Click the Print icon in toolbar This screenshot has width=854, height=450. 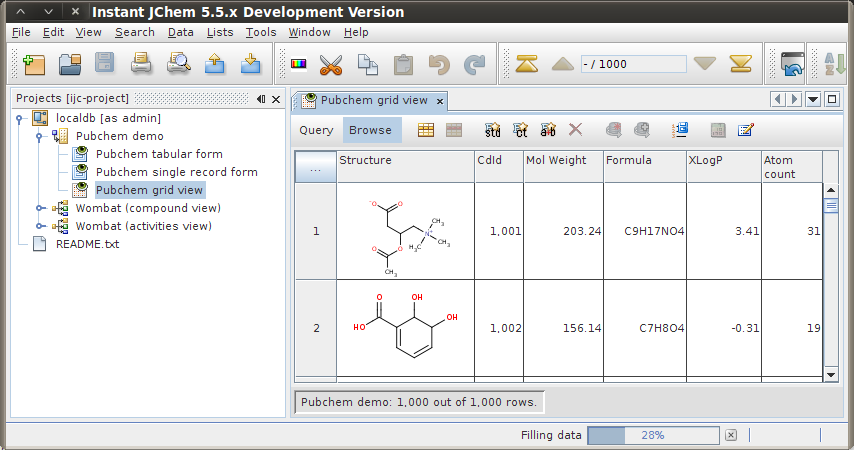tap(141, 65)
